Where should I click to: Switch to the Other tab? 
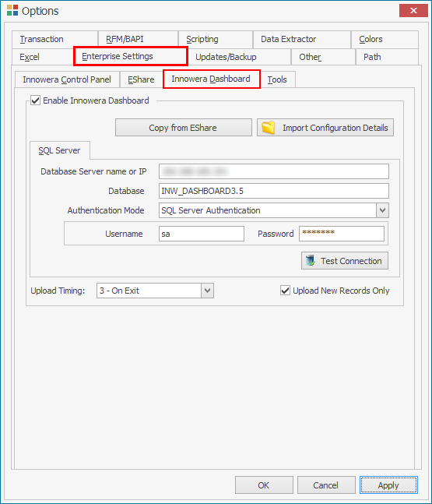click(324, 57)
